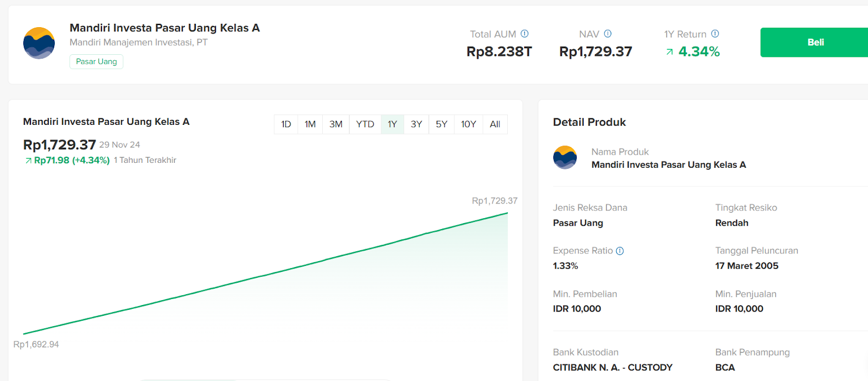Click the Rp1,729.37 chart end label
Image resolution: width=868 pixels, height=381 pixels.
tap(495, 201)
